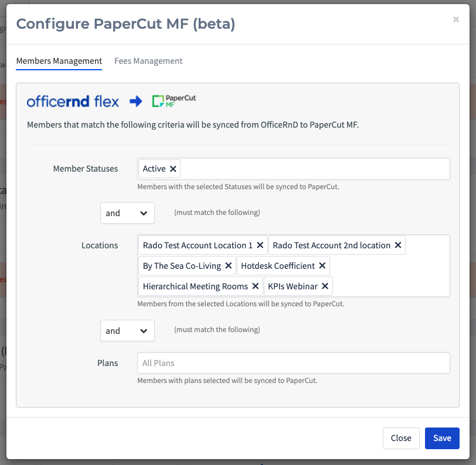The image size is (476, 465).
Task: Click 'Hotdesk Coefficient' tag text
Action: pyautogui.click(x=278, y=266)
